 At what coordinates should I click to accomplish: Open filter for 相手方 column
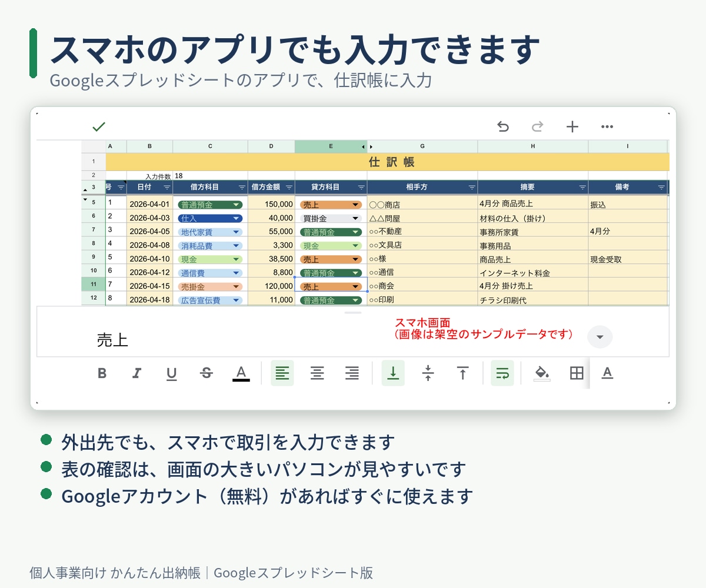(471, 187)
